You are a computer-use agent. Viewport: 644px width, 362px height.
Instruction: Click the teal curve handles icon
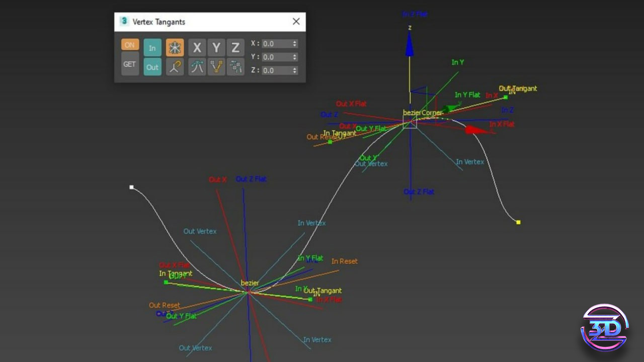[197, 67]
